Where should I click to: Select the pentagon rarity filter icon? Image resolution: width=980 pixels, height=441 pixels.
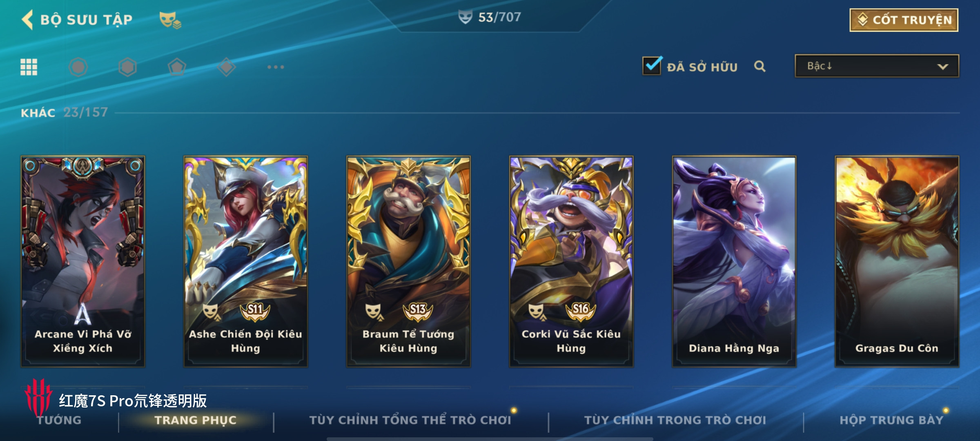[x=177, y=67]
